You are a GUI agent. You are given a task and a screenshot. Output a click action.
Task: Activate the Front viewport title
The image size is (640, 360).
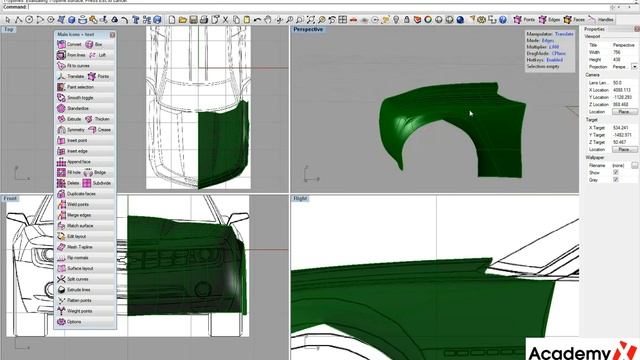tap(10, 199)
